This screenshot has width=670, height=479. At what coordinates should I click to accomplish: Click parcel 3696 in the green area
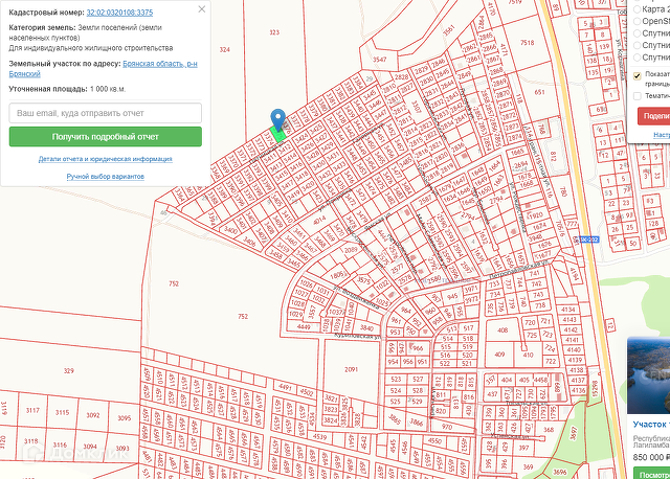pos(559,472)
